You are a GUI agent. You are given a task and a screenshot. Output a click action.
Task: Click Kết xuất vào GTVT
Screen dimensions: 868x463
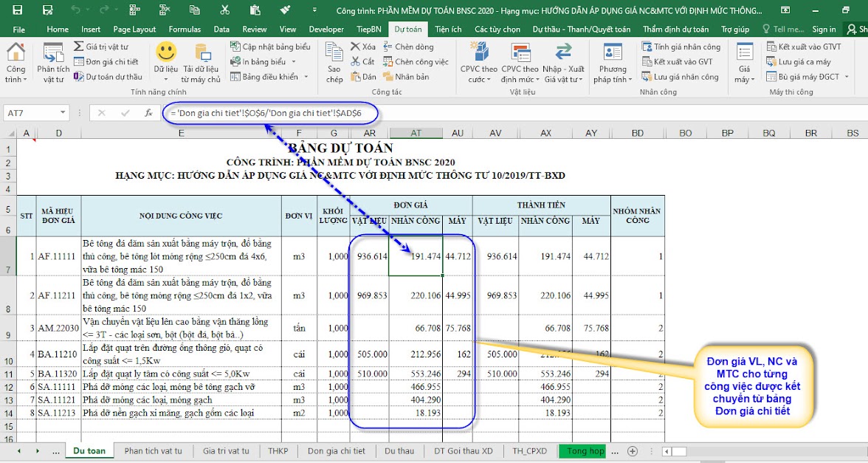click(804, 47)
